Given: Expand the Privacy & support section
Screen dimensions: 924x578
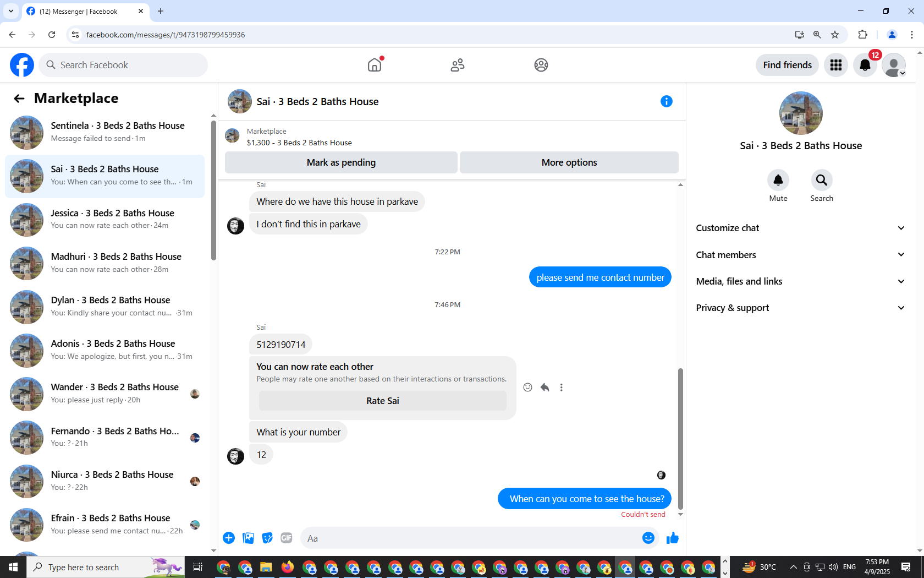Looking at the screenshot, I should [x=801, y=308].
